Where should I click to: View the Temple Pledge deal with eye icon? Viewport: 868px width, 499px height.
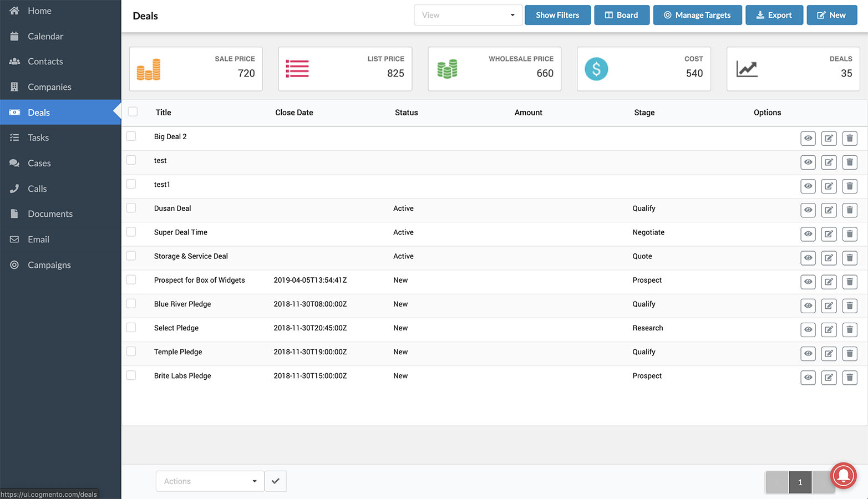(808, 354)
